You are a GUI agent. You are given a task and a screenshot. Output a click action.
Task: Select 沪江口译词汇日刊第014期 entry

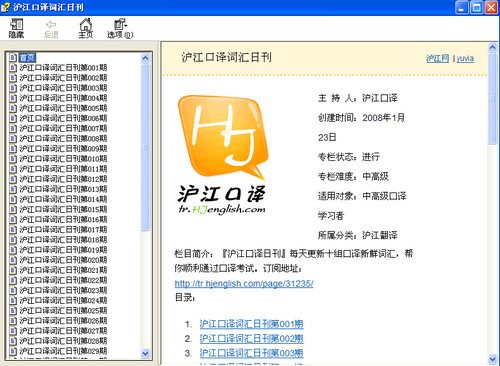click(x=63, y=199)
